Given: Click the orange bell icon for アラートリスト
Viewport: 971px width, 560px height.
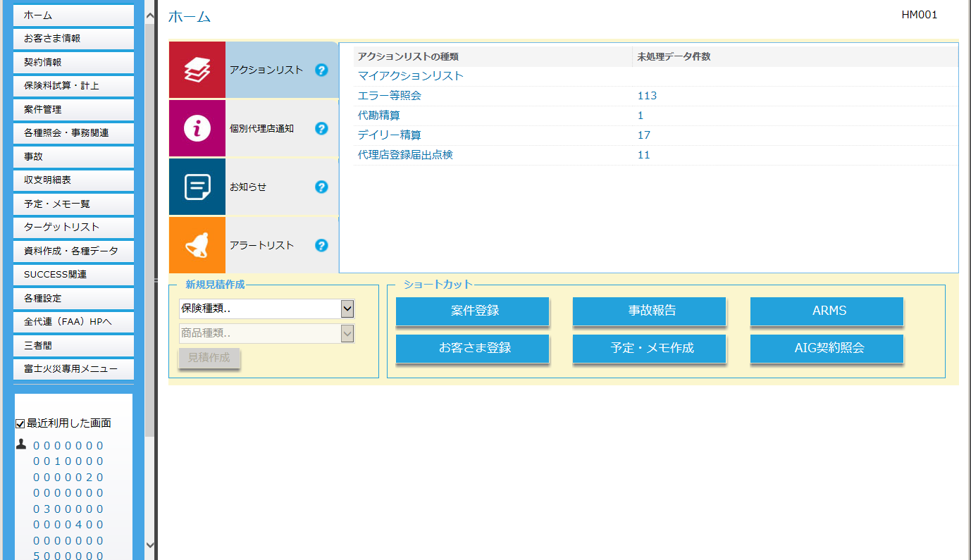Looking at the screenshot, I should tap(197, 245).
